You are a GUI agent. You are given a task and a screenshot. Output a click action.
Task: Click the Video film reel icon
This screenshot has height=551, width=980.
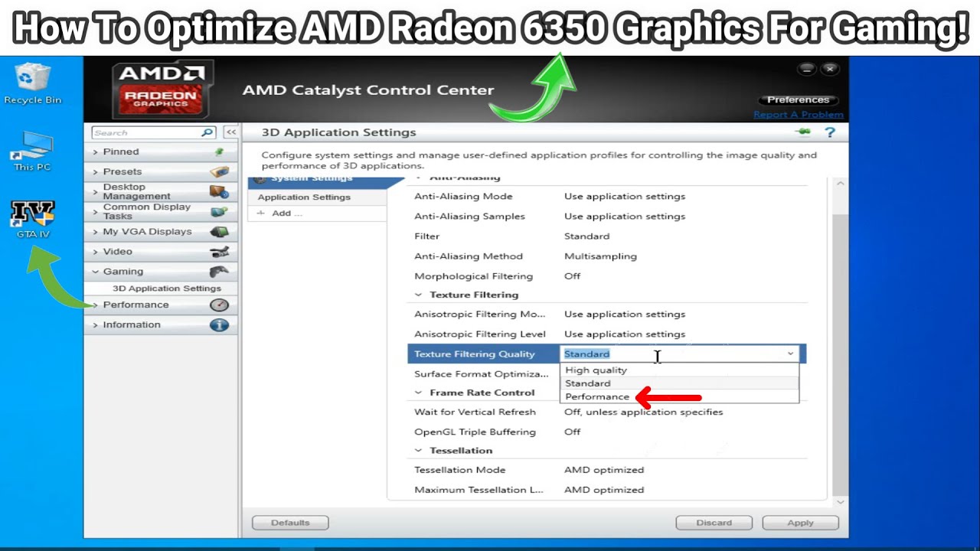pyautogui.click(x=219, y=251)
